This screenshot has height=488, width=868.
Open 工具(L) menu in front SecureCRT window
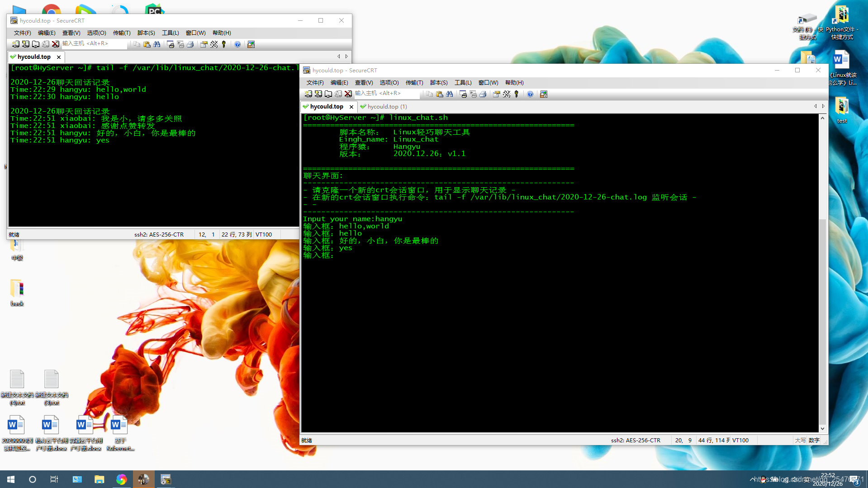point(463,82)
